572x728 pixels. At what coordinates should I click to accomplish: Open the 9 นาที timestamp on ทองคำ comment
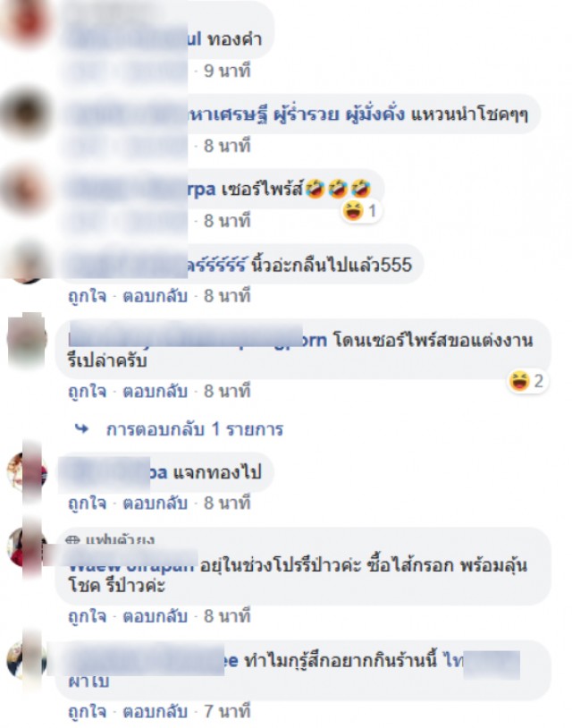click(227, 71)
